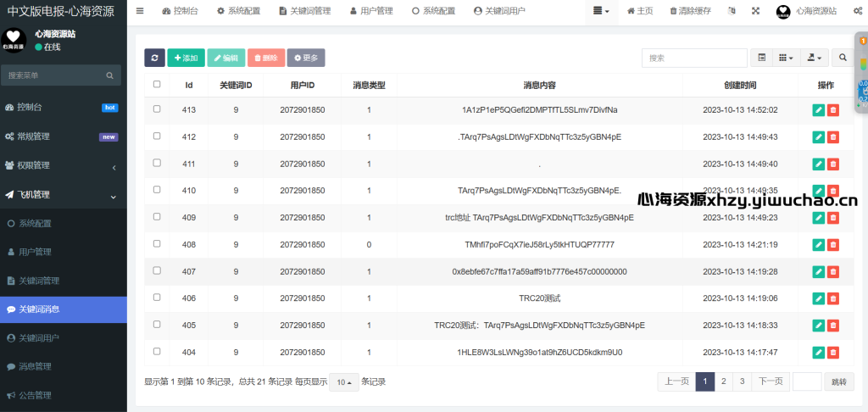Click the language switch icon in header

[x=732, y=10]
